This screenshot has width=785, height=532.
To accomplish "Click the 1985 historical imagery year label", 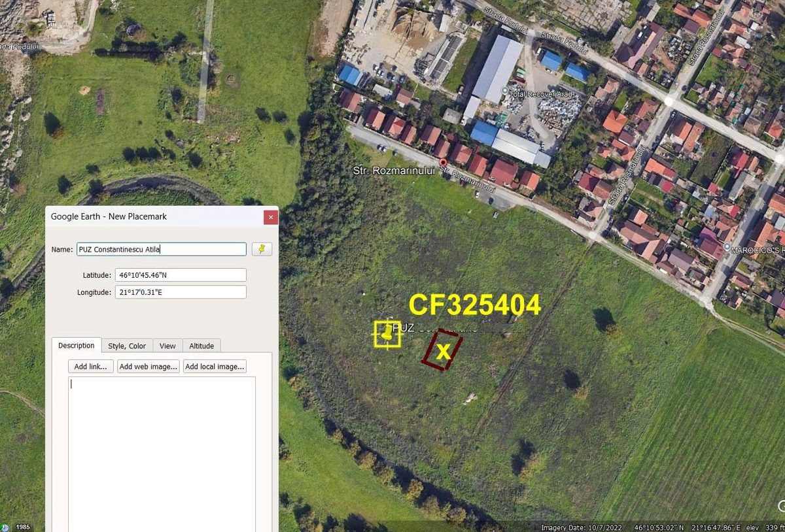I will pyautogui.click(x=23, y=527).
